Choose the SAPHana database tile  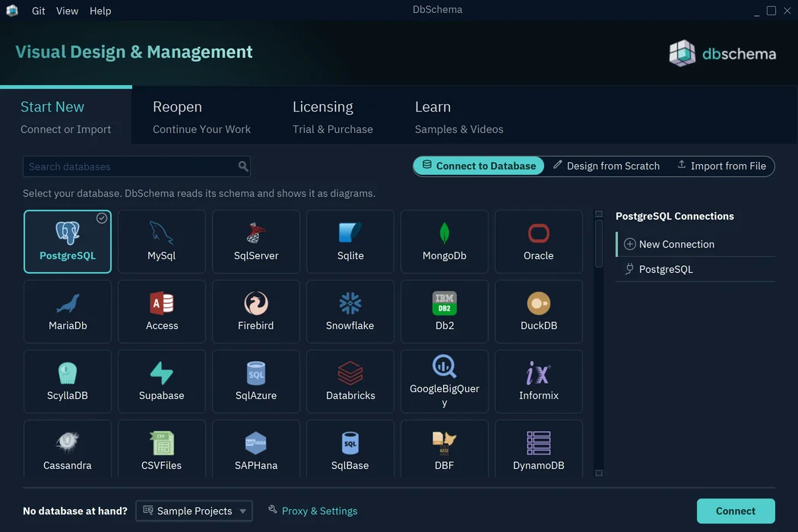click(x=256, y=448)
